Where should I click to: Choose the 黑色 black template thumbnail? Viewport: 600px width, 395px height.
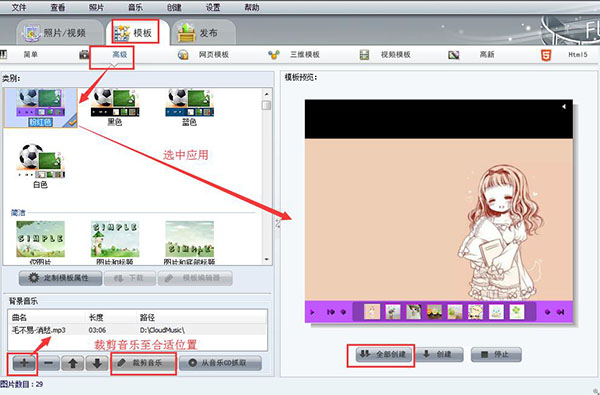tap(115, 107)
